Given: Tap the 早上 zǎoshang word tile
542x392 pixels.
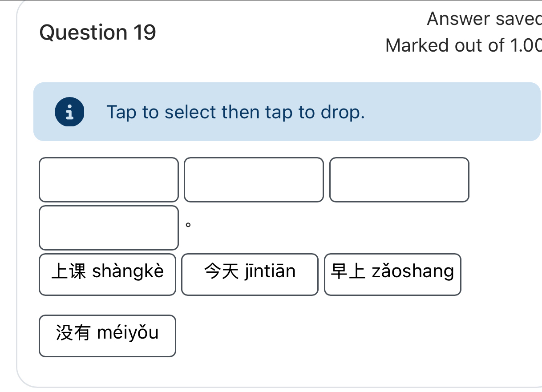Looking at the screenshot, I should coord(392,274).
